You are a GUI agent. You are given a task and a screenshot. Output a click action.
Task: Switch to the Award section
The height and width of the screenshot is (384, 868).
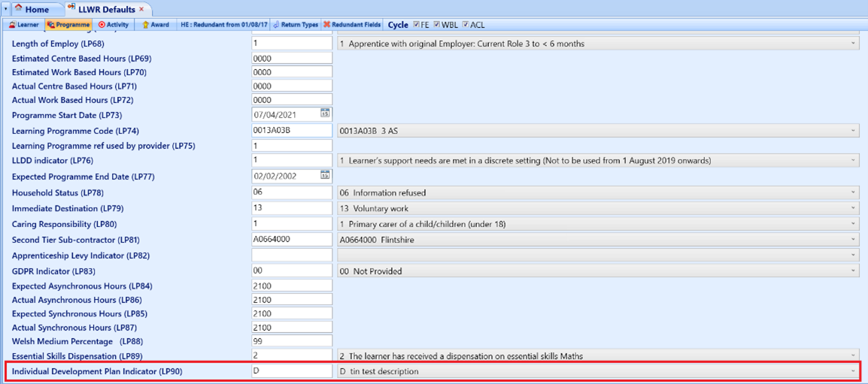tap(156, 25)
